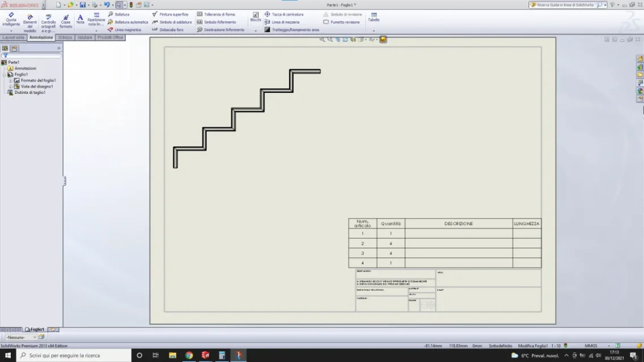Select Distinta di taglio1 in tree
Screen dimensions: 644x362
[27, 93]
